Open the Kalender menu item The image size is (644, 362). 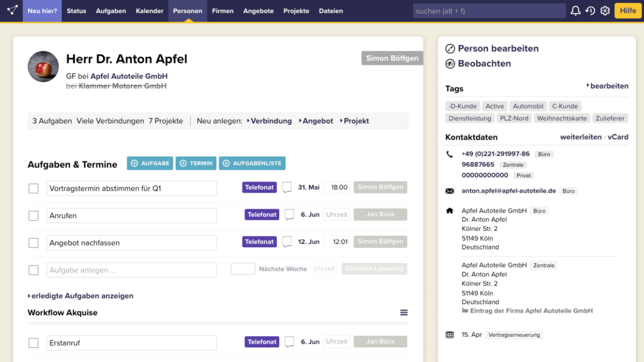[149, 11]
